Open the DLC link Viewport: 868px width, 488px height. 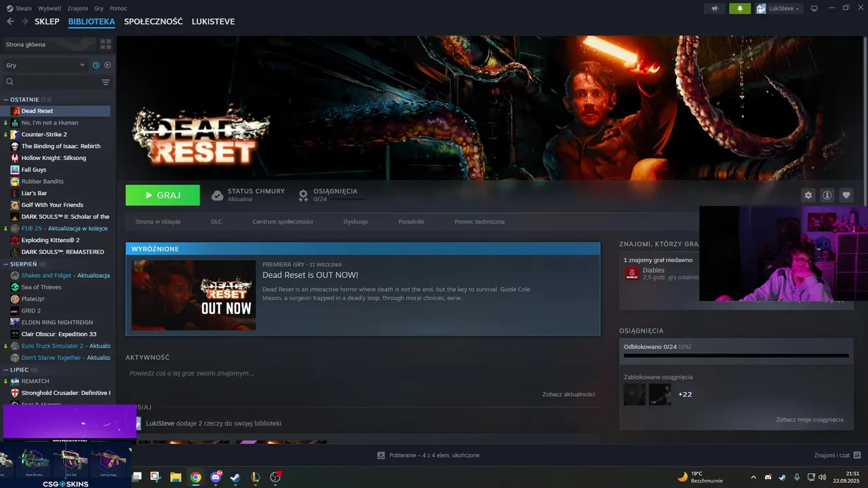(x=216, y=222)
